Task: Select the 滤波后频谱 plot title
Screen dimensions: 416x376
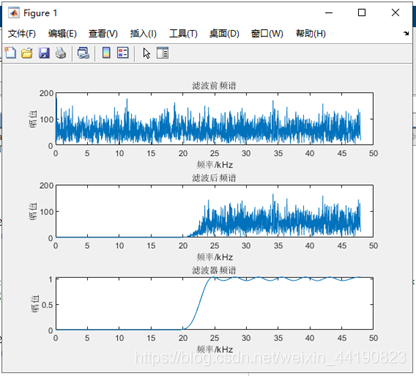Action: point(214,178)
